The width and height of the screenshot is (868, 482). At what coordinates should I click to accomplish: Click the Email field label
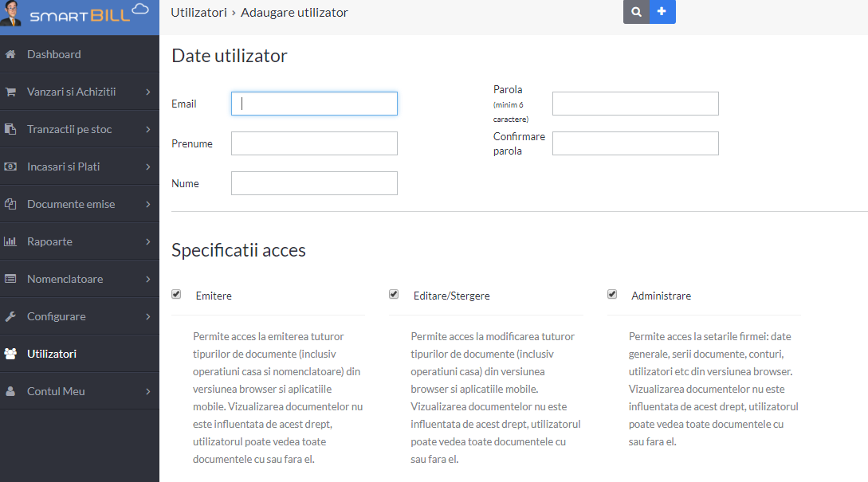[184, 104]
